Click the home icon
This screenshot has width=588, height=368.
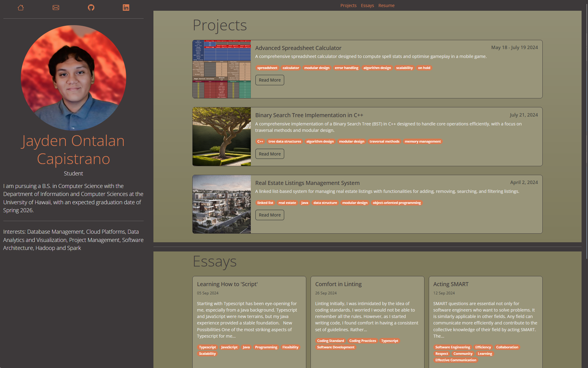21,7
